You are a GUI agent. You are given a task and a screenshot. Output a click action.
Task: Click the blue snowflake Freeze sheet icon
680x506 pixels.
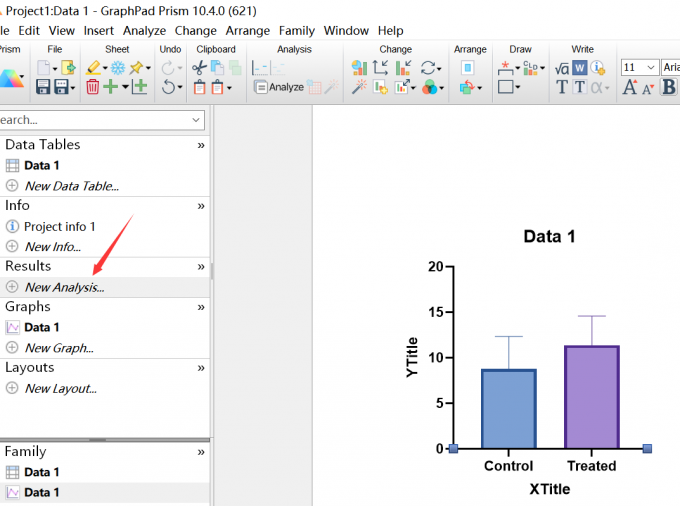click(117, 67)
